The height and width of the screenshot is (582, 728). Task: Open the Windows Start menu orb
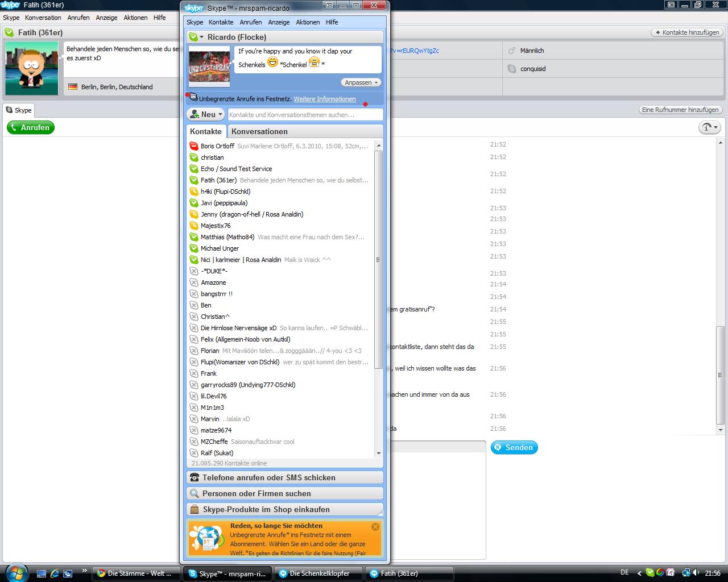coord(16,572)
